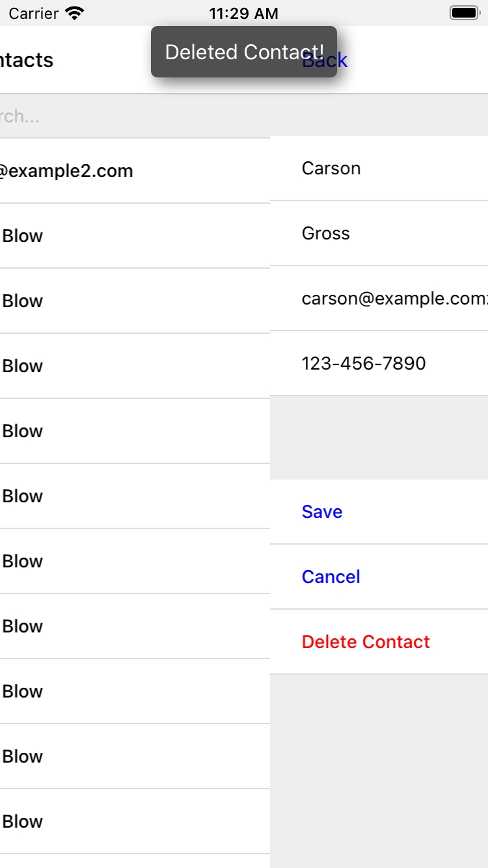Screen dimensions: 488x868
Task: Tap the 11:29 AM clock
Action: pyautogui.click(x=243, y=13)
